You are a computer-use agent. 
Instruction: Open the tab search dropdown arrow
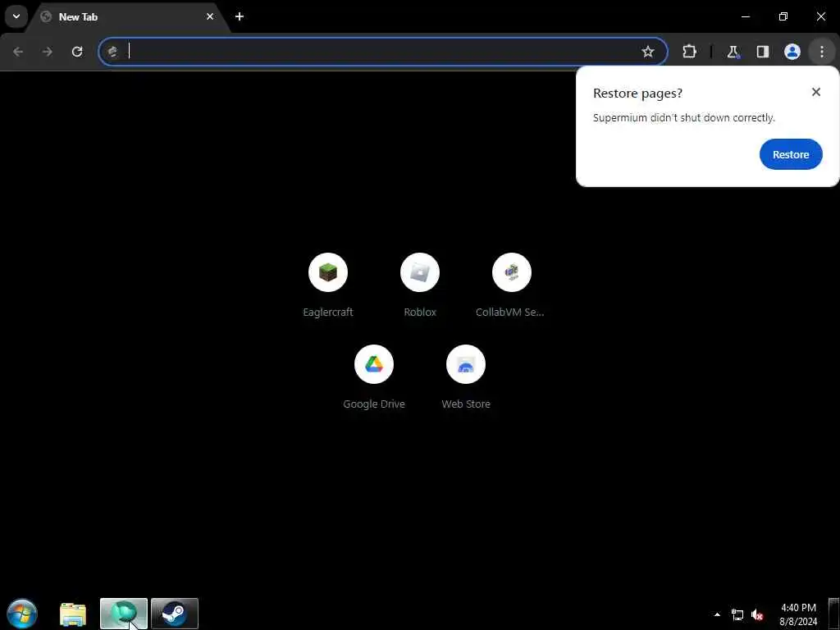16,16
